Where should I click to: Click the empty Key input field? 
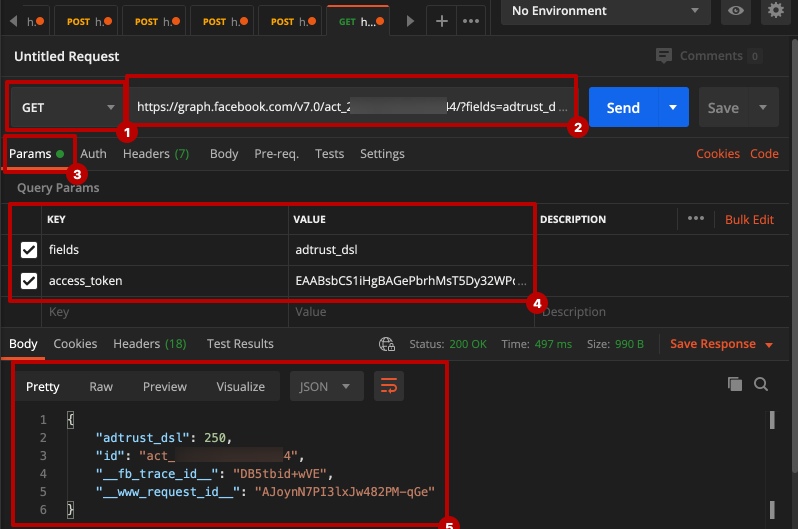(x=165, y=312)
